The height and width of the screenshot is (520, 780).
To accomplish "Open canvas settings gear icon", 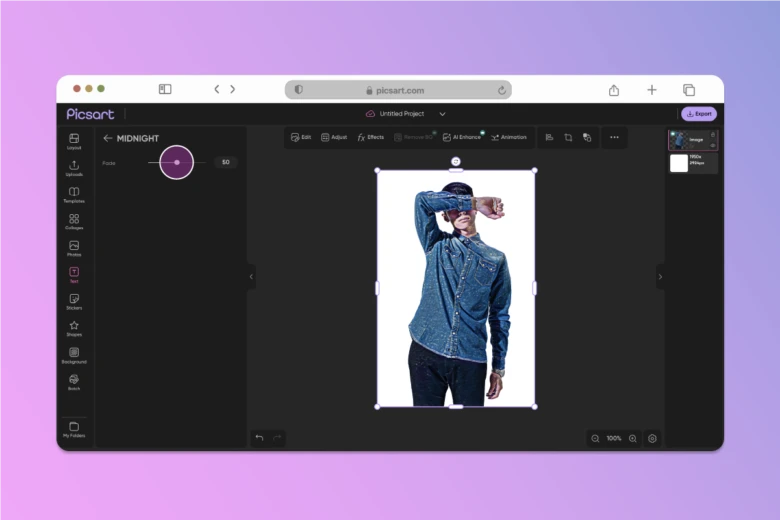I will [x=652, y=438].
